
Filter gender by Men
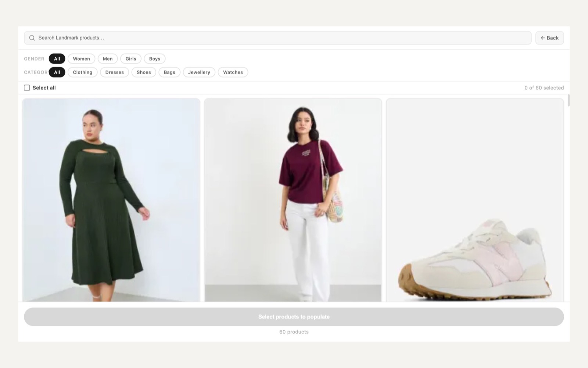[x=108, y=59]
